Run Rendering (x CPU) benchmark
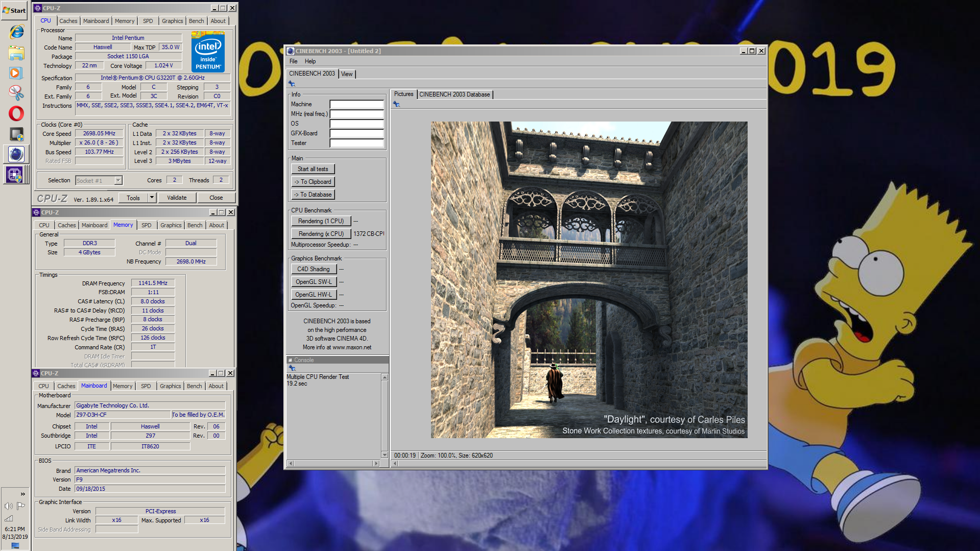This screenshot has height=551, width=980. click(321, 234)
